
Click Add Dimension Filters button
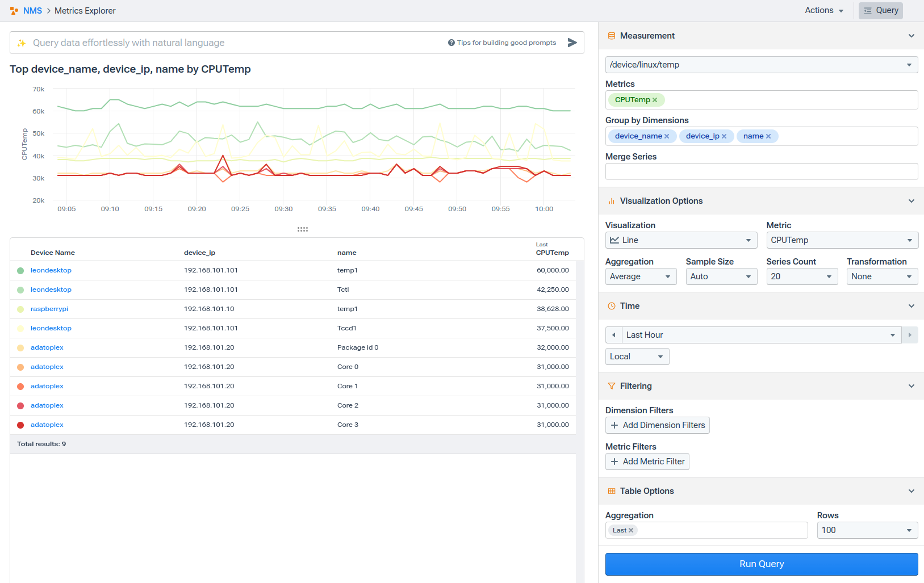tap(658, 425)
